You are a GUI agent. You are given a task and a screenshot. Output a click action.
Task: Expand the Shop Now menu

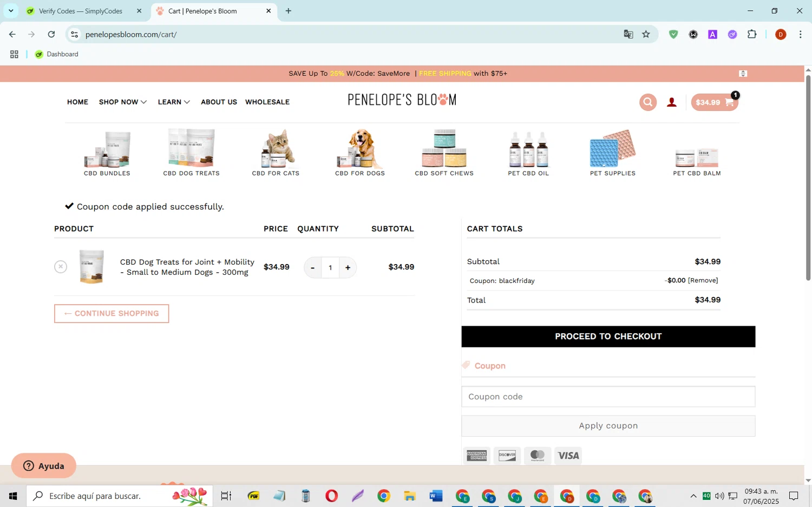coord(123,102)
